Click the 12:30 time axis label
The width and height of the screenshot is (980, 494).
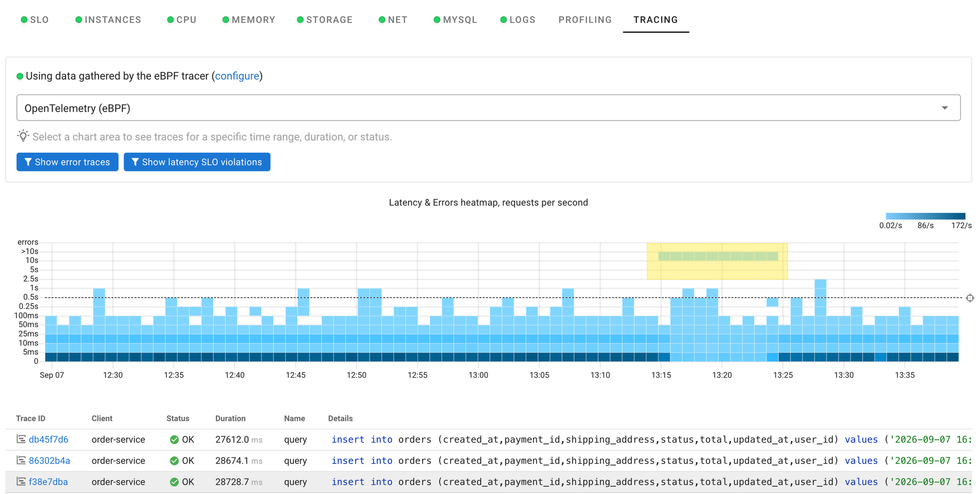113,375
